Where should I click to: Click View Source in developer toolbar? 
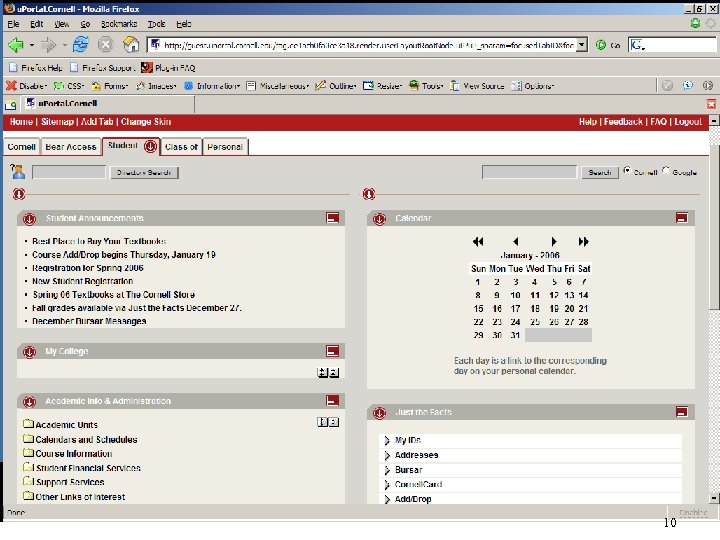477,86
